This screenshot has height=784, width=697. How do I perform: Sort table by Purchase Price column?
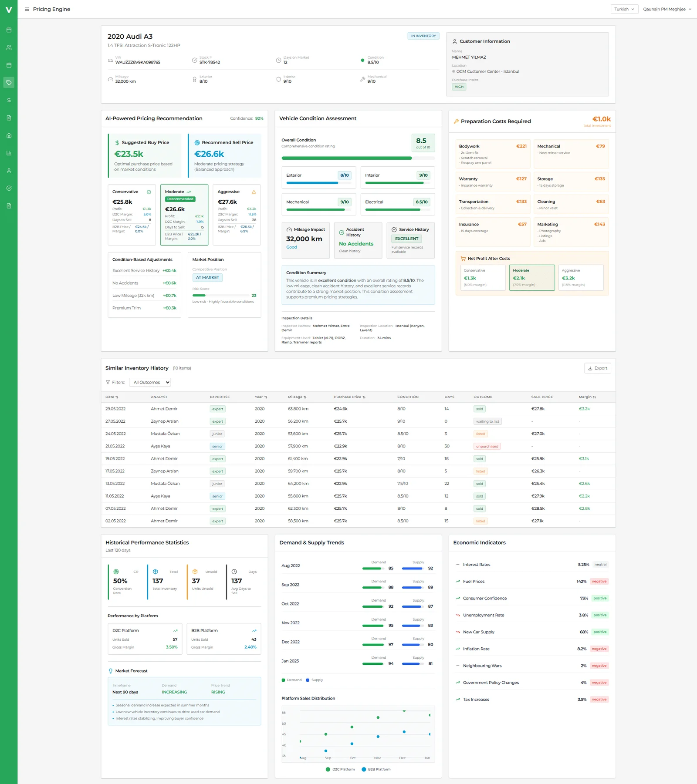[349, 397]
